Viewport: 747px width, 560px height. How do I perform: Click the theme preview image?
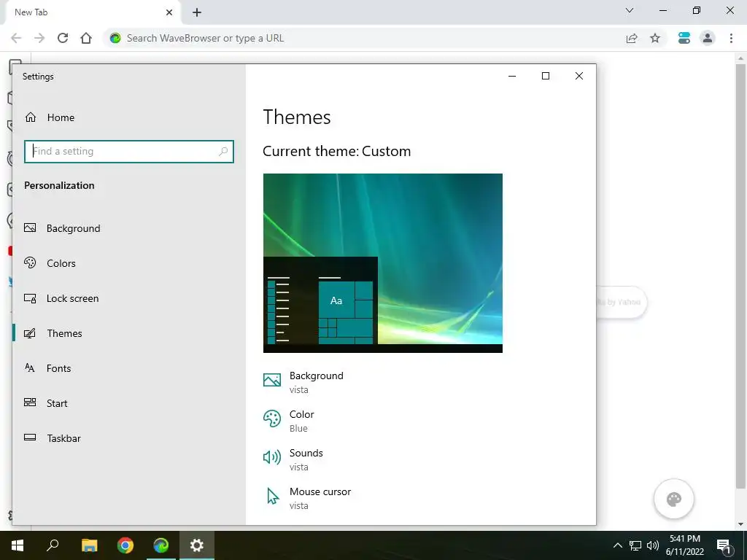coord(382,262)
